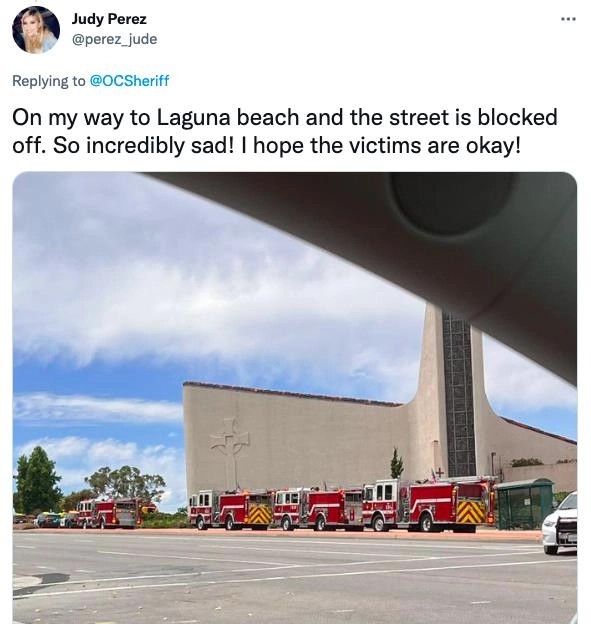
Task: Click Judy Perez's profile avatar
Action: [36, 29]
